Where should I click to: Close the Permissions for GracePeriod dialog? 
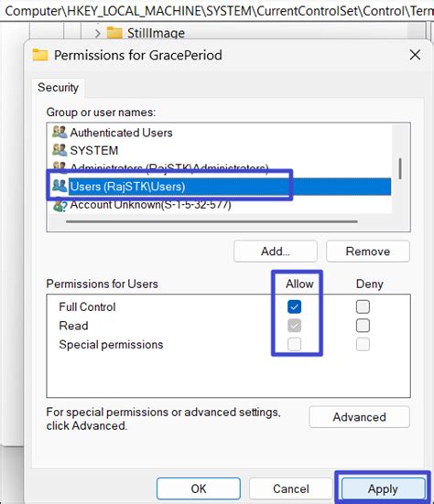415,55
